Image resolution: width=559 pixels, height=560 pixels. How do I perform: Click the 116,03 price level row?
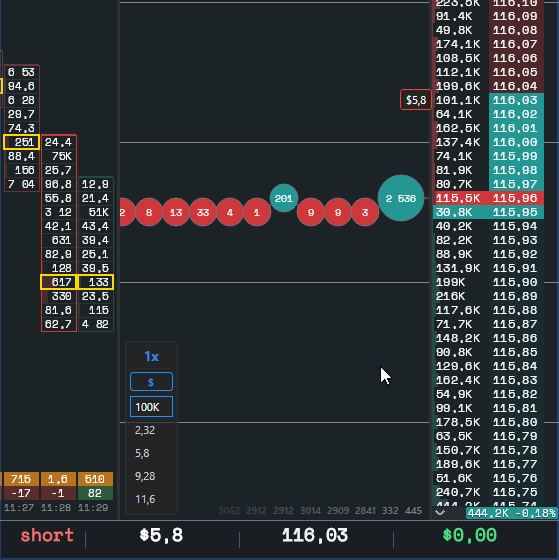tap(488, 100)
